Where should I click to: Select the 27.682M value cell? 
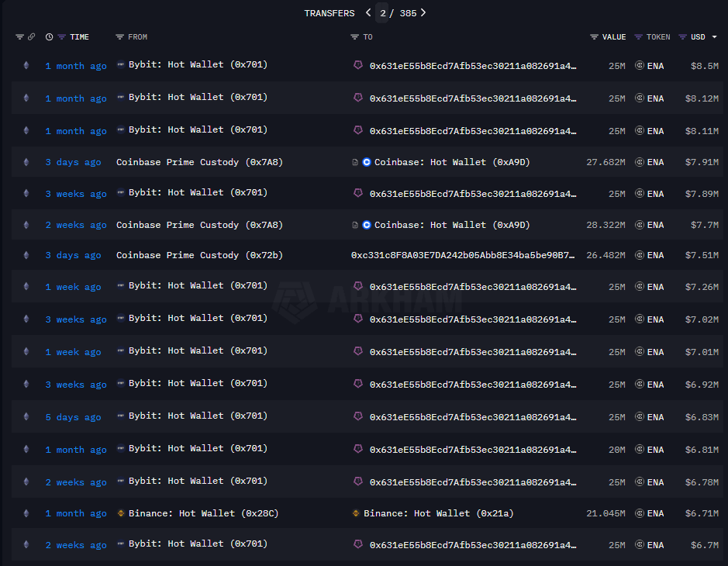click(606, 162)
